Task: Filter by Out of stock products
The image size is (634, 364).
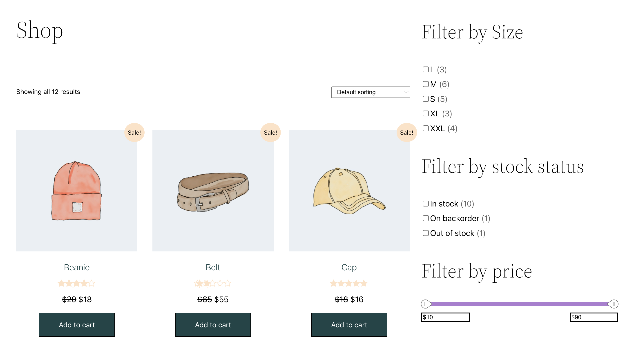Action: pos(425,233)
